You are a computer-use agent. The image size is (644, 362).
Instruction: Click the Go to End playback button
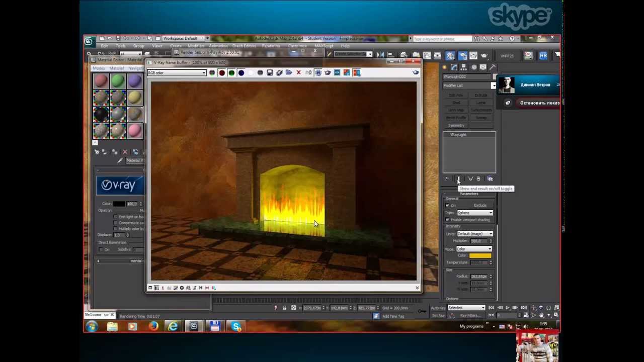[524, 308]
